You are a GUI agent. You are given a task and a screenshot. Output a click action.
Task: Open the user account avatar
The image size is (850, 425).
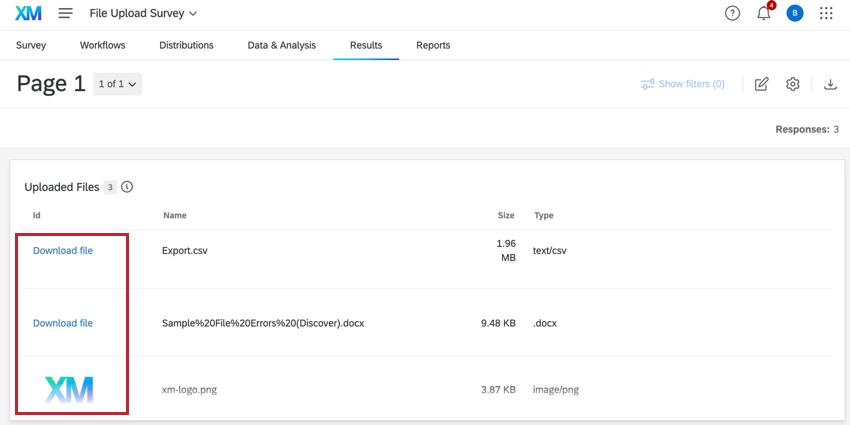[x=795, y=13]
